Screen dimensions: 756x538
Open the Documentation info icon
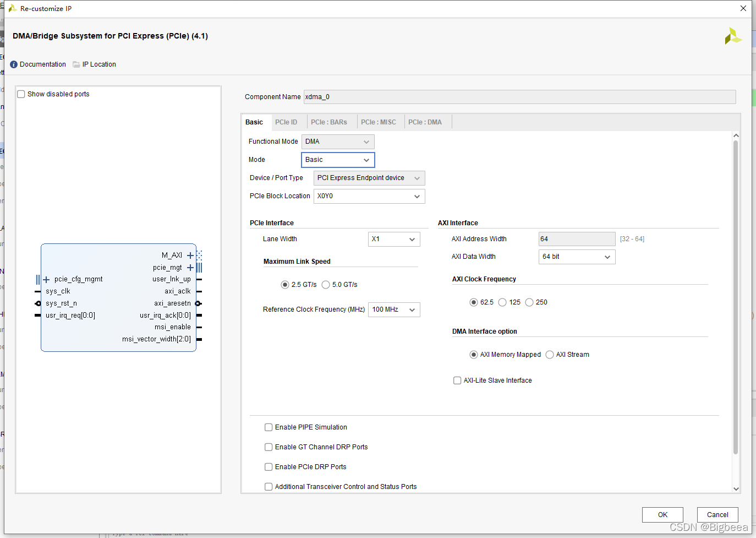point(14,64)
